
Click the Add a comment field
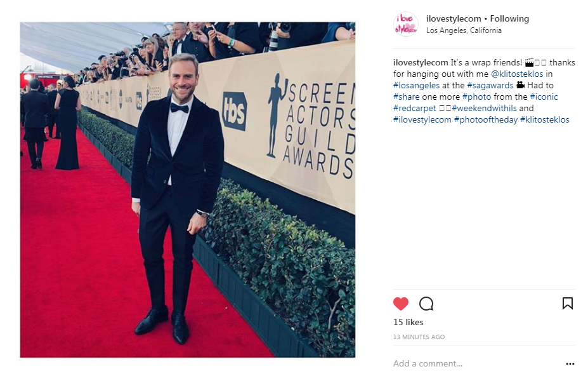tap(476, 363)
